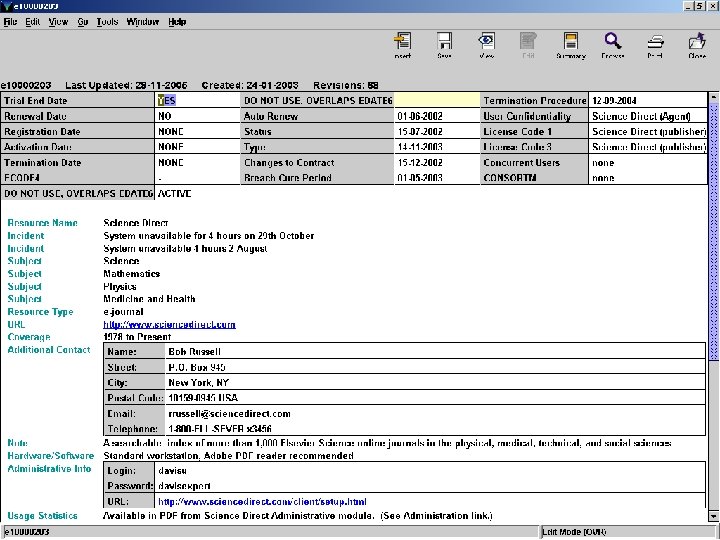Open the Window menu
The width and height of the screenshot is (720, 540).
tap(143, 21)
